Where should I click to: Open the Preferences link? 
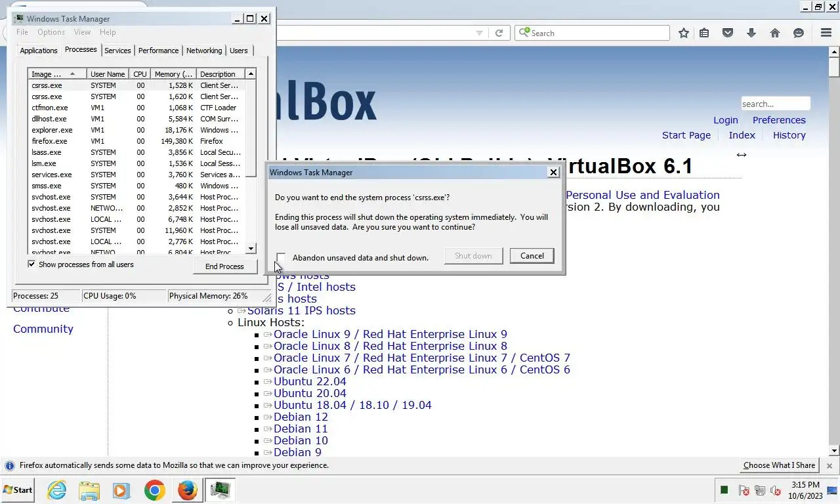pyautogui.click(x=779, y=120)
